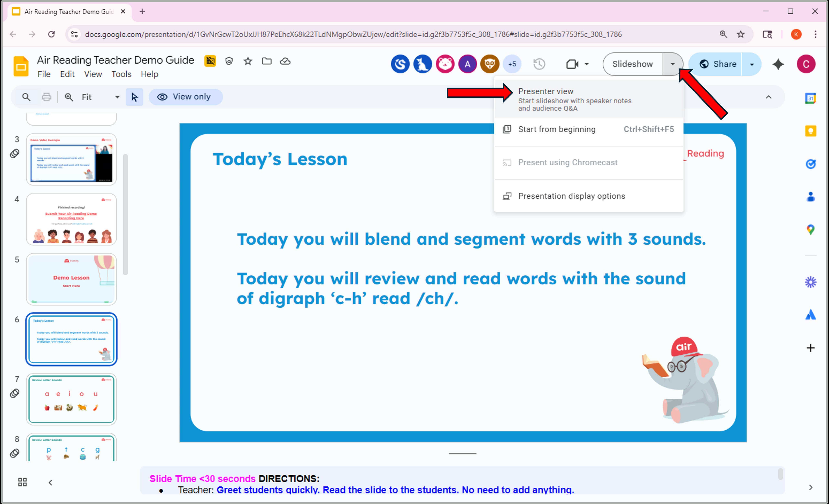829x504 pixels.
Task: Click the Google Maps side panel icon
Action: pyautogui.click(x=810, y=230)
